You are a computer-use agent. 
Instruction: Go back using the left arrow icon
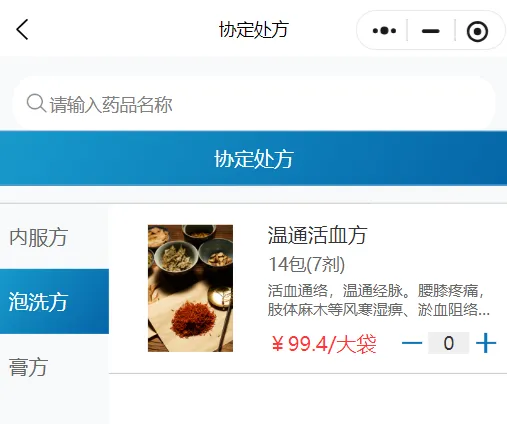click(22, 30)
